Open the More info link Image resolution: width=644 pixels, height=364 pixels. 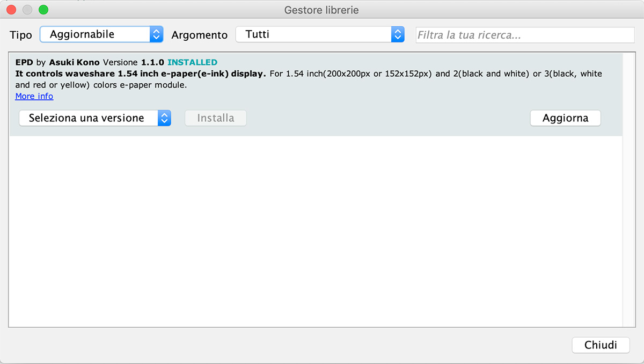click(34, 97)
